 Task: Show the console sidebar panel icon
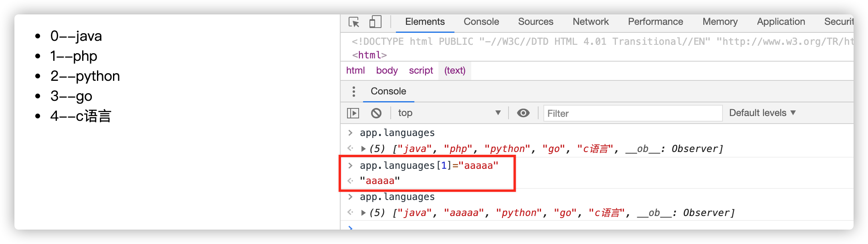point(353,113)
